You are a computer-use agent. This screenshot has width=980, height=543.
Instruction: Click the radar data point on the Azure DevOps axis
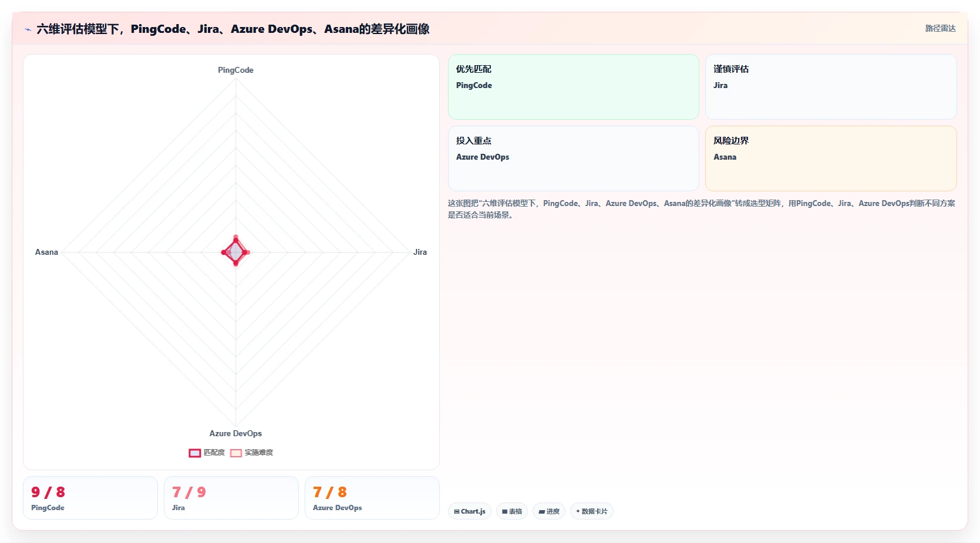(x=236, y=264)
